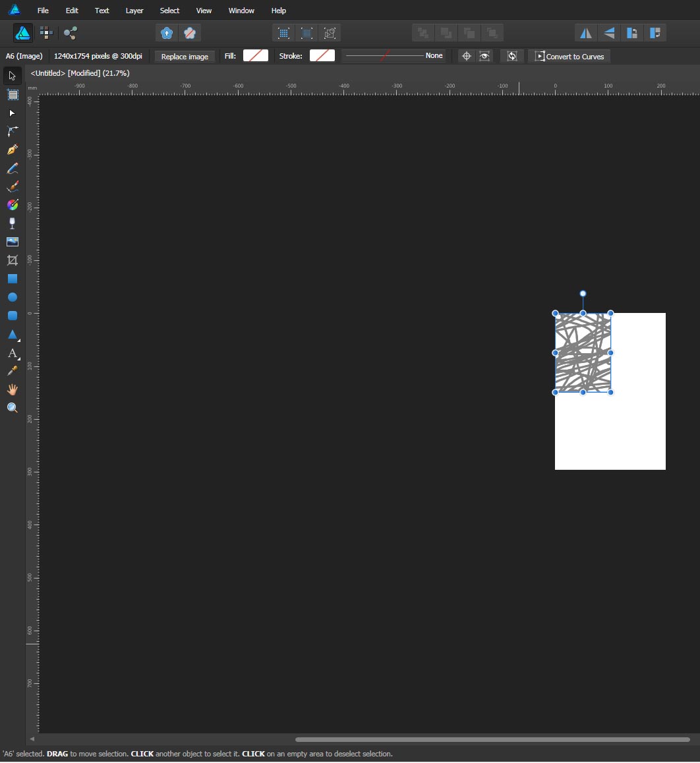Select the Fill (gradient) tool

click(x=12, y=205)
